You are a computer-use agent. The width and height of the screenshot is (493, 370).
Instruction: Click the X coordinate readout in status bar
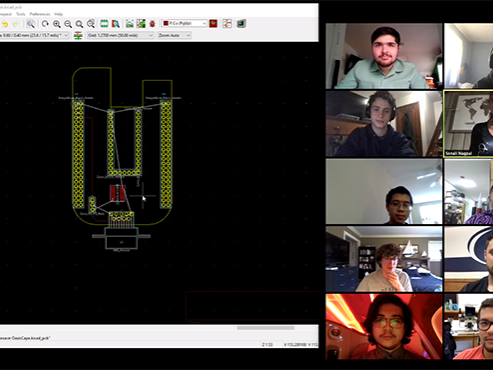point(295,344)
